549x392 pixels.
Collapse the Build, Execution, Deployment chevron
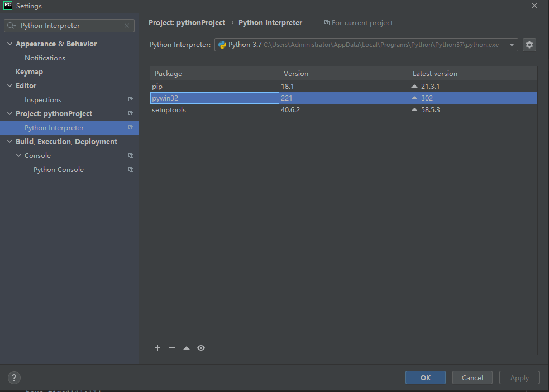pos(10,141)
